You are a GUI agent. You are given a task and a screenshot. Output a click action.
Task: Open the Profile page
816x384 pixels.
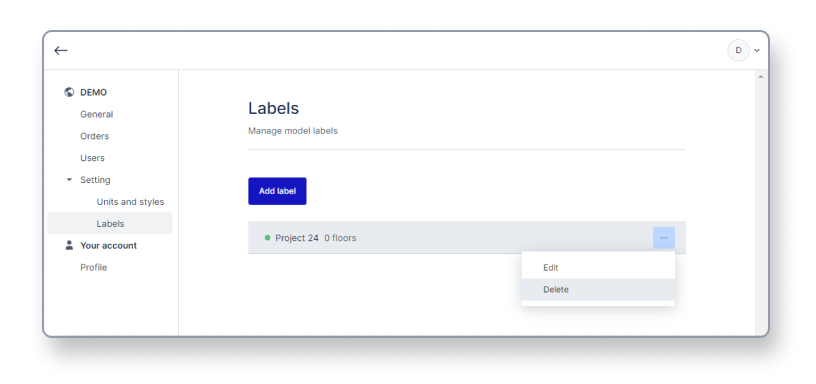coord(94,267)
